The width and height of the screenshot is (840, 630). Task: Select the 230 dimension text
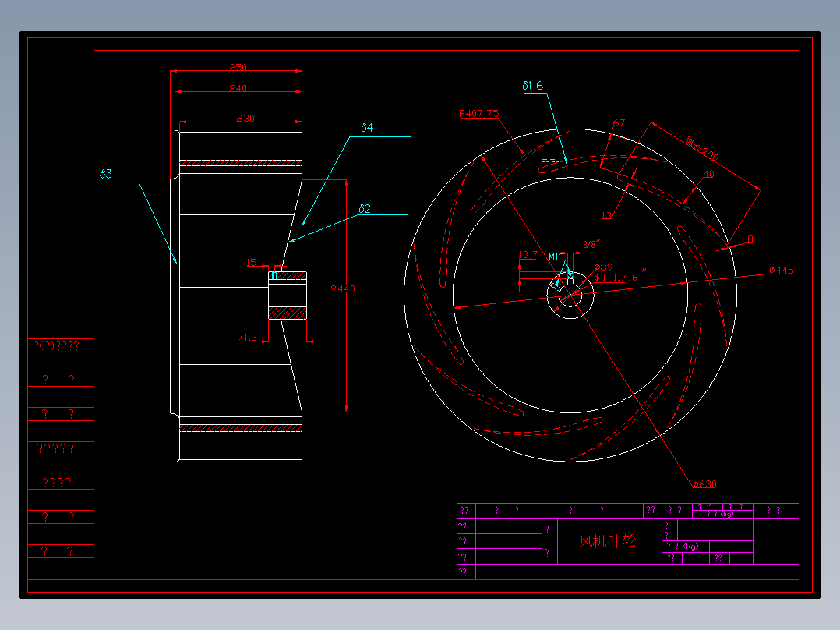click(245, 118)
